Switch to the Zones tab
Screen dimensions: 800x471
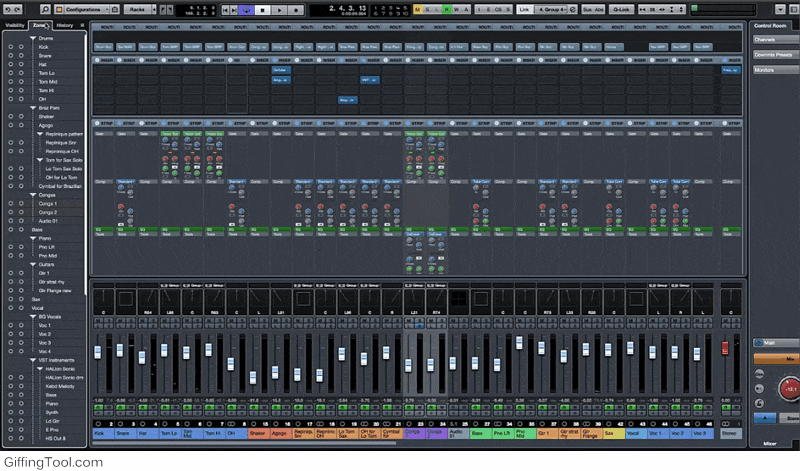(39, 25)
